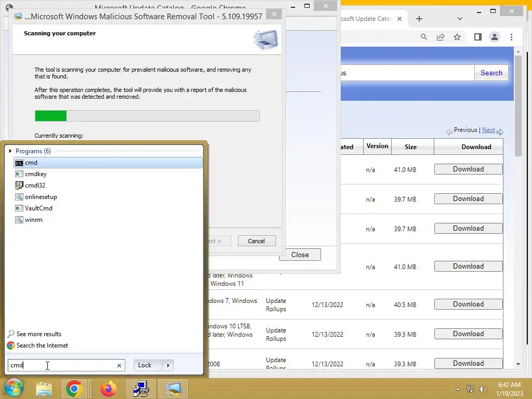Bookmark this page with the star icon
Viewport: 532px width, 399px height.
457,37
